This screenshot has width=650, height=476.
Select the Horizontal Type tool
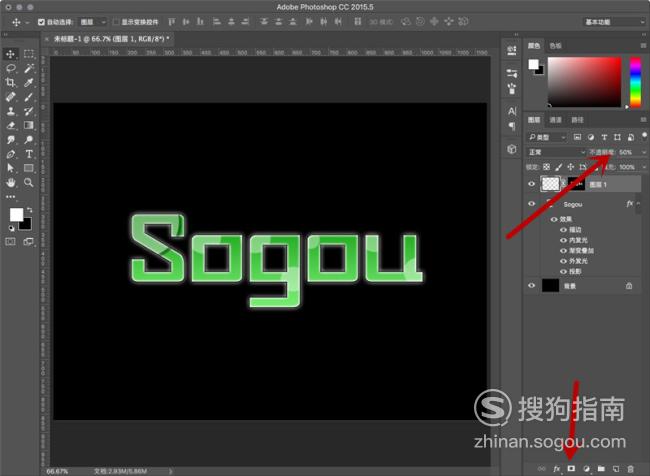[29, 154]
